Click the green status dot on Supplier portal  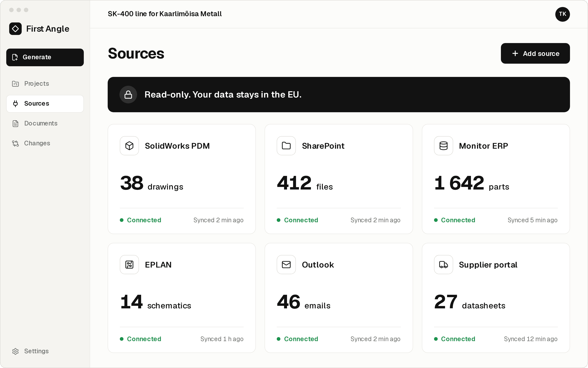click(x=436, y=339)
